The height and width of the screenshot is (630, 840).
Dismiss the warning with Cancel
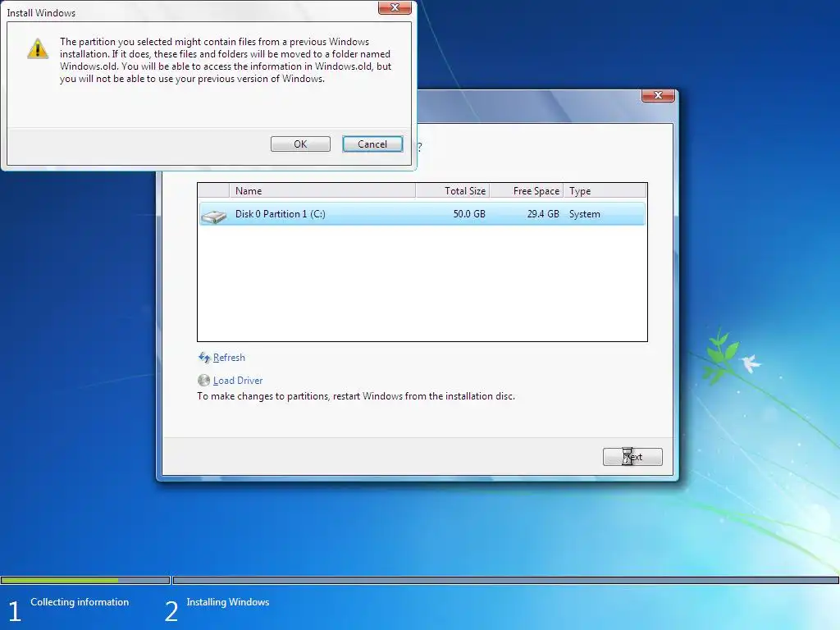click(x=372, y=144)
